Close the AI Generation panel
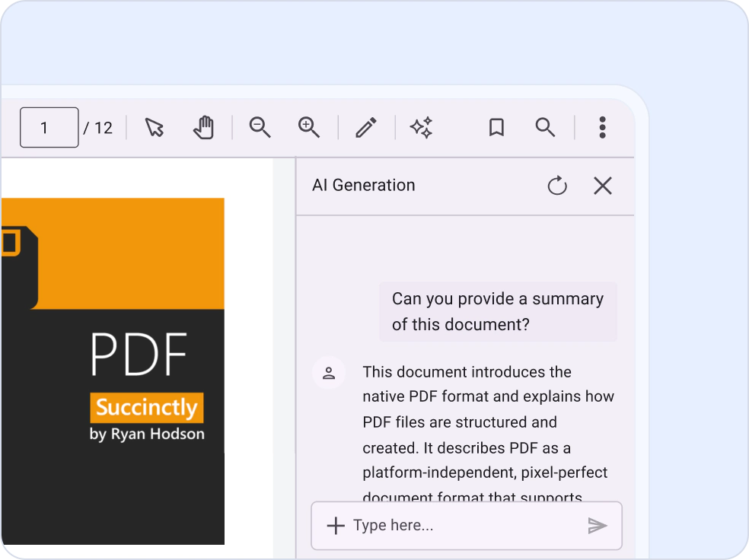This screenshot has width=749, height=560. point(603,186)
